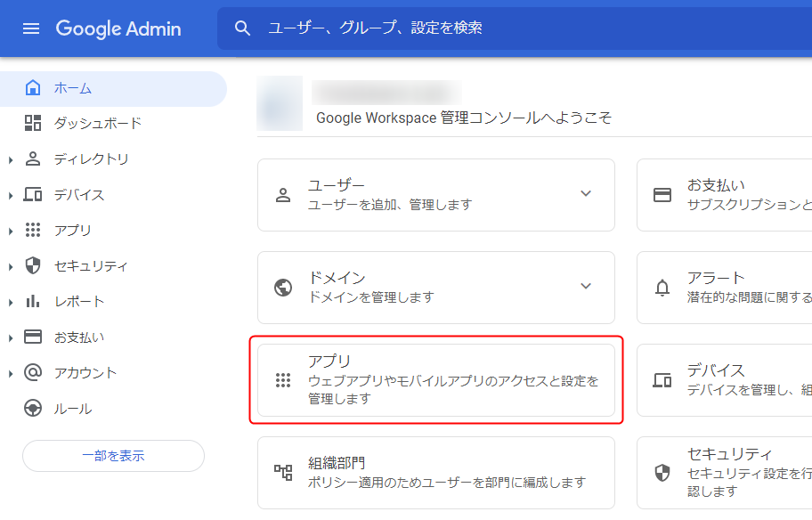
Task: Open アプリ in the sidebar
Action: pos(73,230)
